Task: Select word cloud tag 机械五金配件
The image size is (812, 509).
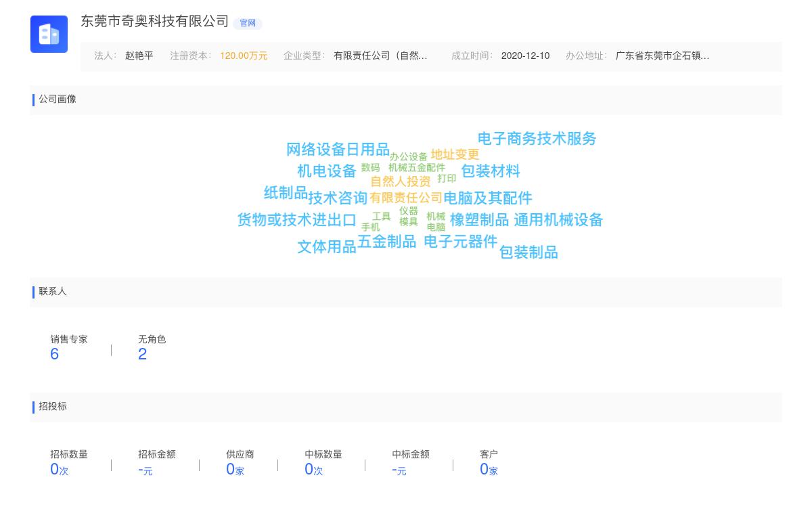Action: pos(417,168)
